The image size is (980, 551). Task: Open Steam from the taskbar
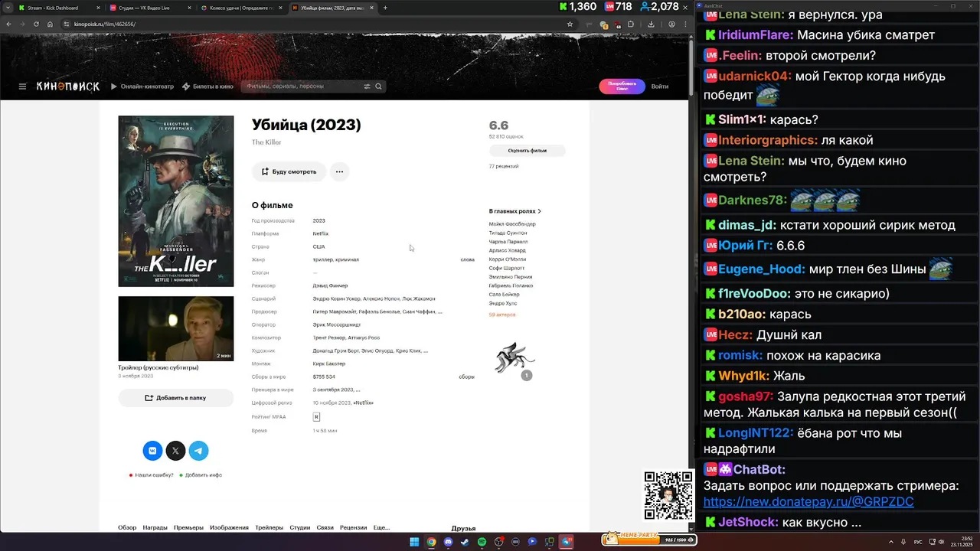coord(465,542)
